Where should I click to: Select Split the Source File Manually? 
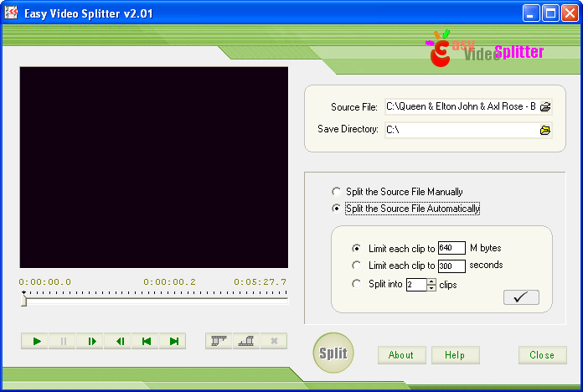pos(337,192)
